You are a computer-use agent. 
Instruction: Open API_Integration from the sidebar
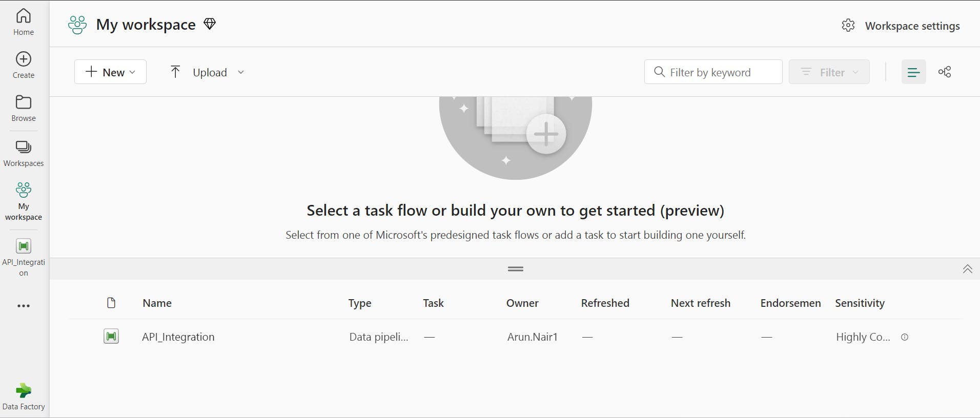24,258
